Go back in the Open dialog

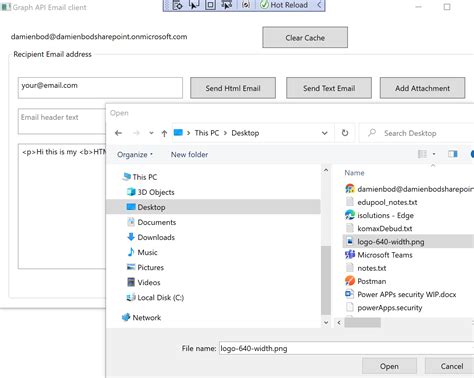click(x=118, y=133)
